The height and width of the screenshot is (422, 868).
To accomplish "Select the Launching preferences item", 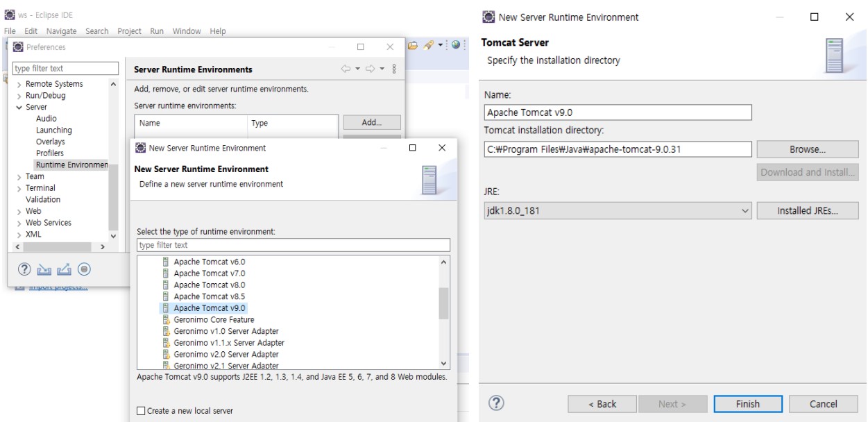I will 53,130.
